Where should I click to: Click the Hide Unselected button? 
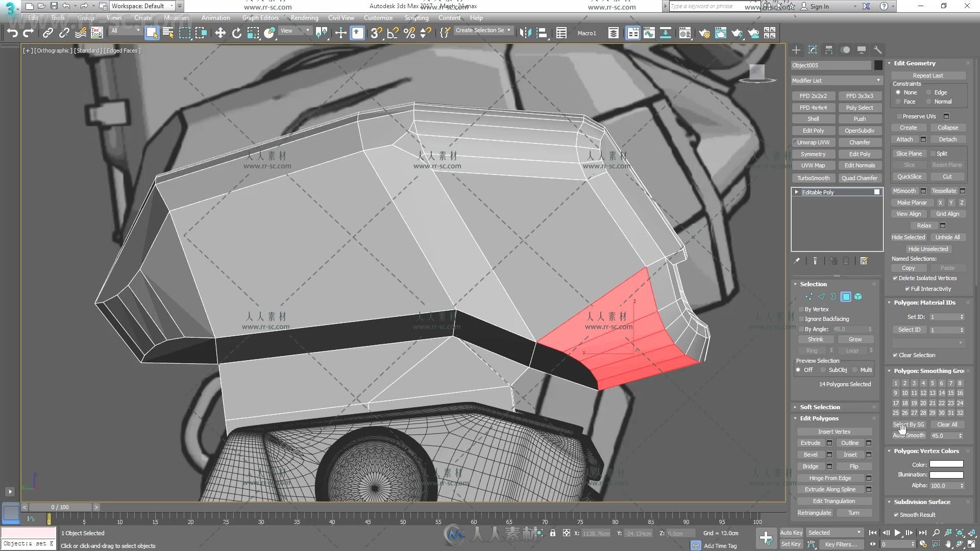coord(928,249)
